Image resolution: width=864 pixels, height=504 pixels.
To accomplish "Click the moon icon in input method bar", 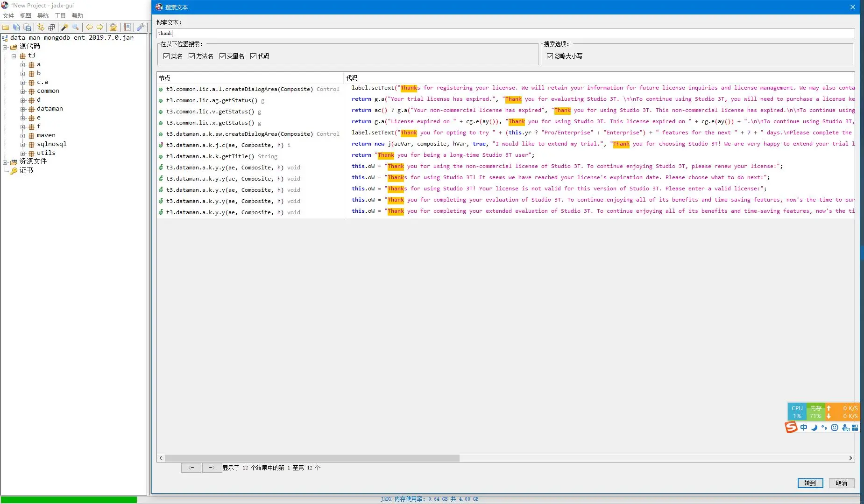I will tap(814, 427).
